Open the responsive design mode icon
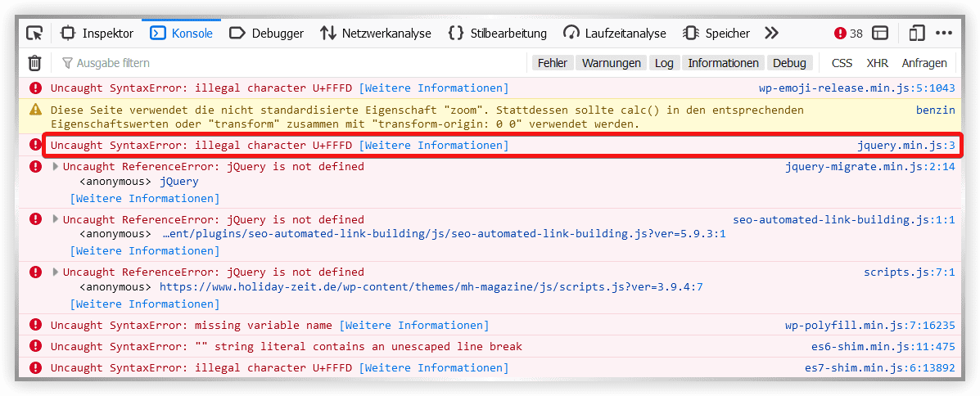This screenshot has width=980, height=396. 916,34
